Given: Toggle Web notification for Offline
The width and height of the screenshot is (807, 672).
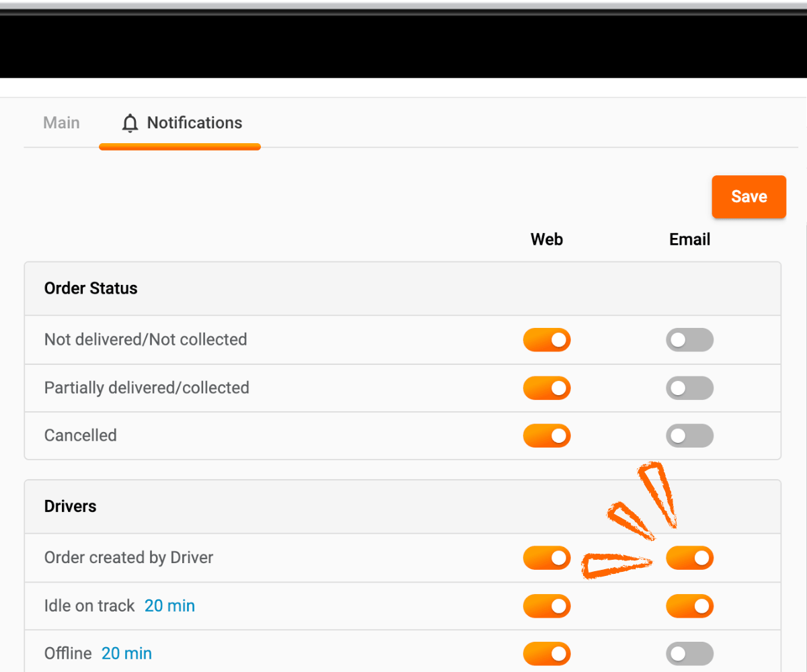Looking at the screenshot, I should coord(547,653).
